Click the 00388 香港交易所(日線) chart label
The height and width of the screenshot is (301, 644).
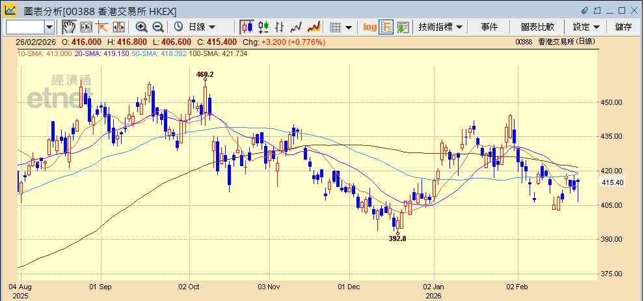556,42
